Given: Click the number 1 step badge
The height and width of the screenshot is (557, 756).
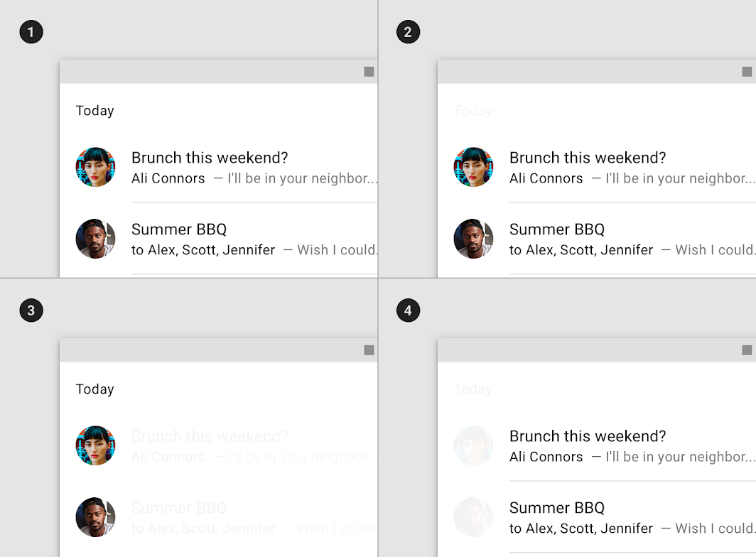Looking at the screenshot, I should [31, 32].
